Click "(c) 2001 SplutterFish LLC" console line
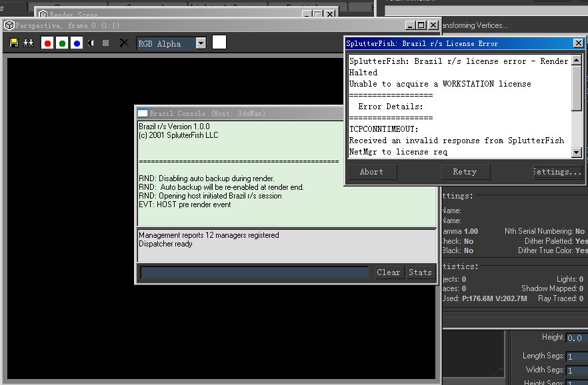This screenshot has width=588, height=385. [179, 135]
